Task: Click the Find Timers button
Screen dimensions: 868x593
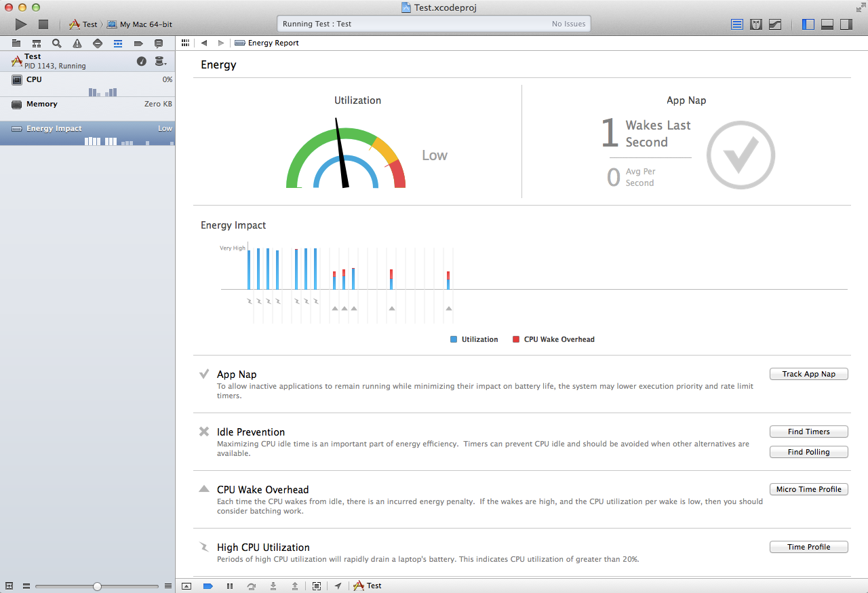Action: click(x=809, y=432)
